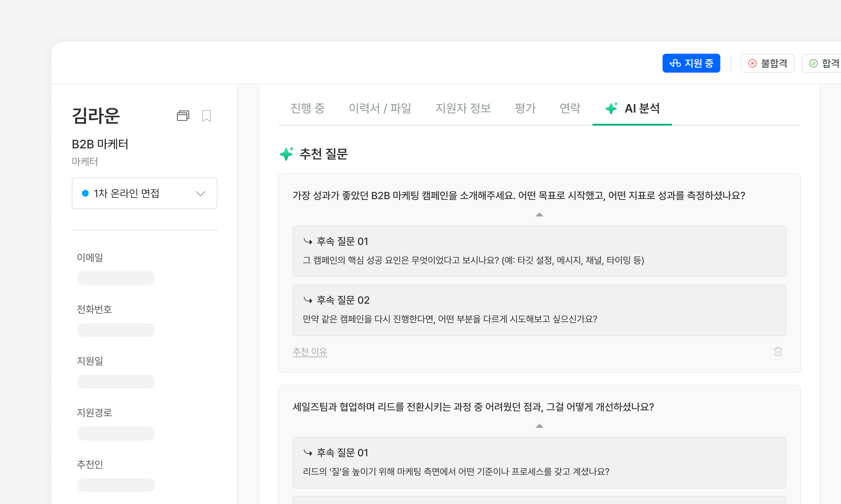Open the 1차 온라인 면접 stage dropdown
The width and height of the screenshot is (841, 504).
(x=144, y=193)
